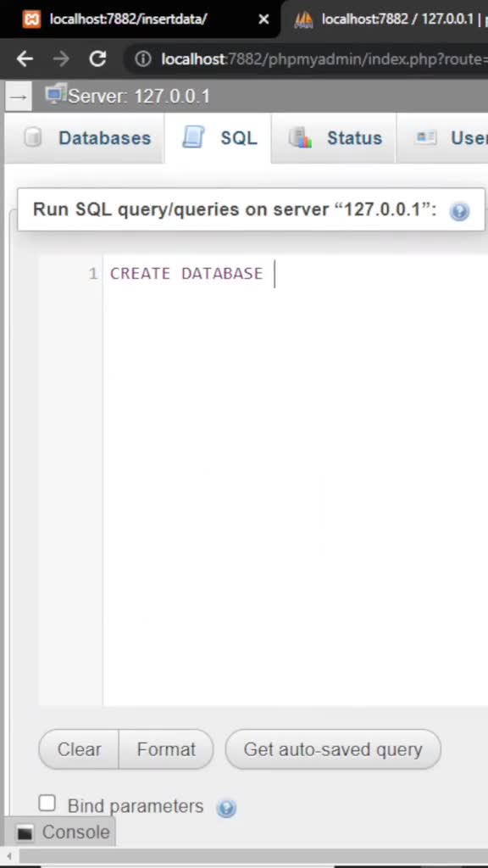
Task: Select the SQL tab
Action: tap(218, 138)
